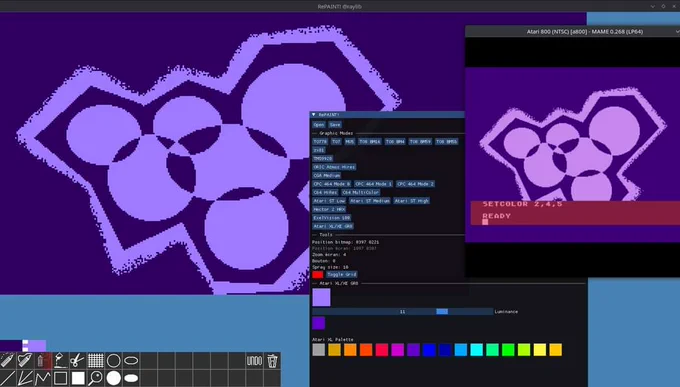Select the magnifier zoom tool
This screenshot has height=387, width=680.
pyautogui.click(x=95, y=378)
